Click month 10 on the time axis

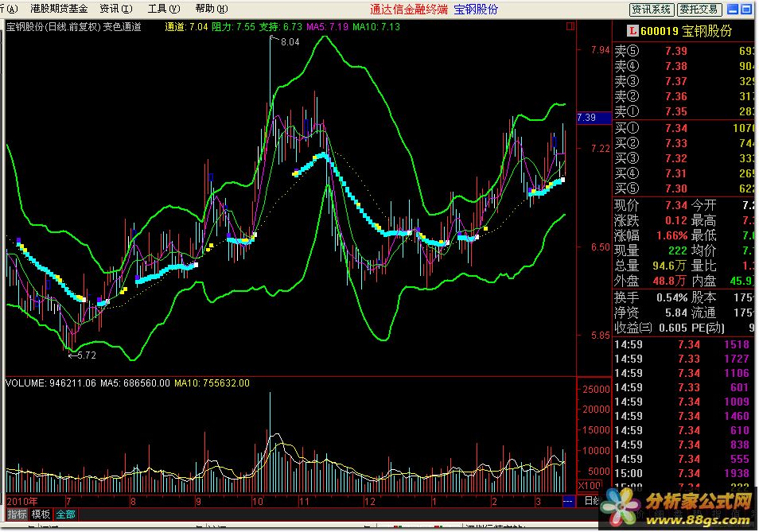(257, 502)
